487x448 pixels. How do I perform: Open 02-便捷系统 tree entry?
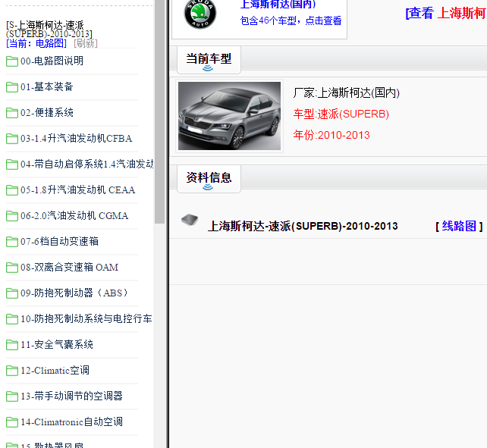[x=47, y=112]
